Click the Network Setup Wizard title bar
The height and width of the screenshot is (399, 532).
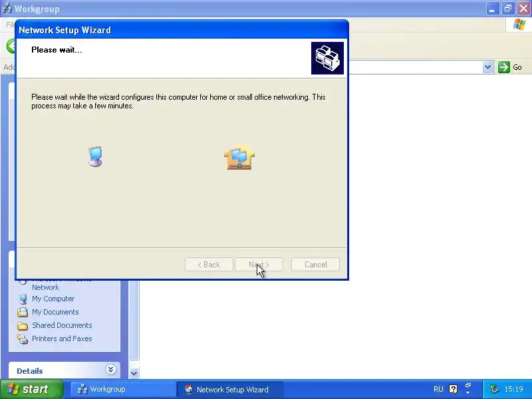pos(182,30)
